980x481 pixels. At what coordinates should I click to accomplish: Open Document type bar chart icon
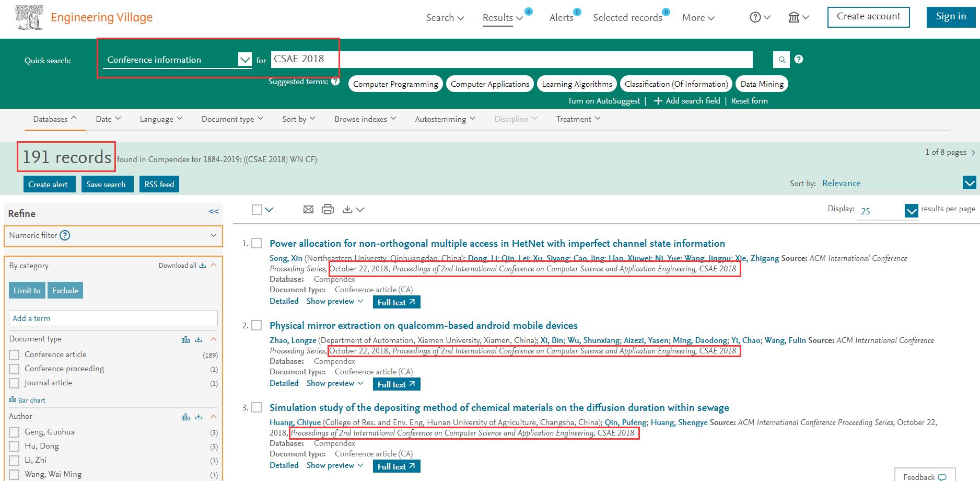tap(185, 339)
